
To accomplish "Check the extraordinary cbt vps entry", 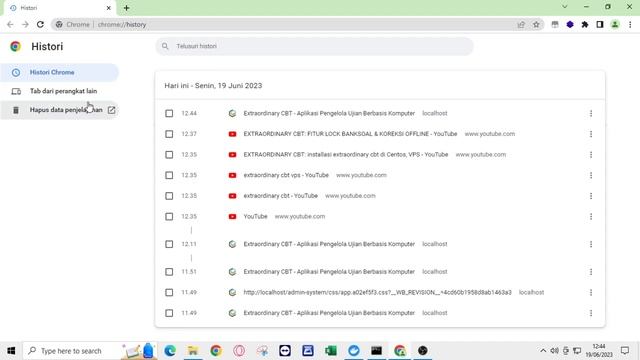I will pyautogui.click(x=169, y=175).
